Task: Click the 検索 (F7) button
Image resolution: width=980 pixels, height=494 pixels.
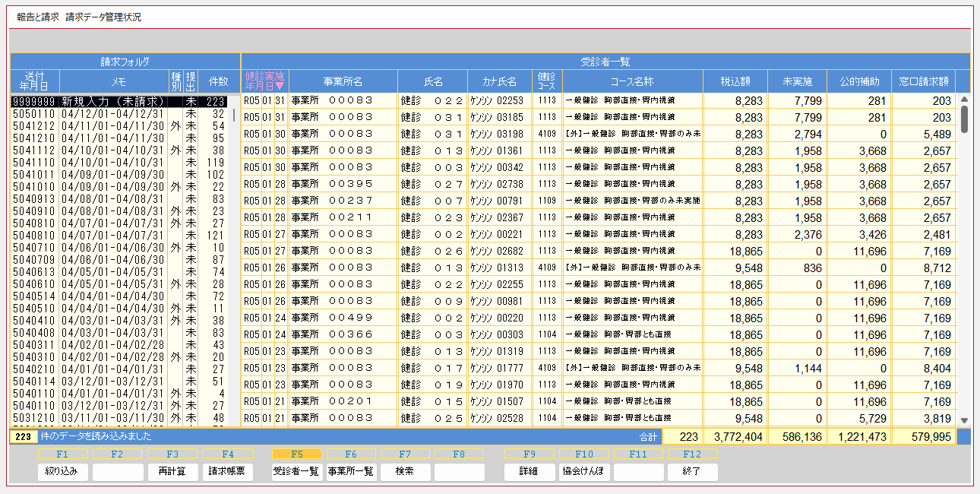Action: click(405, 471)
